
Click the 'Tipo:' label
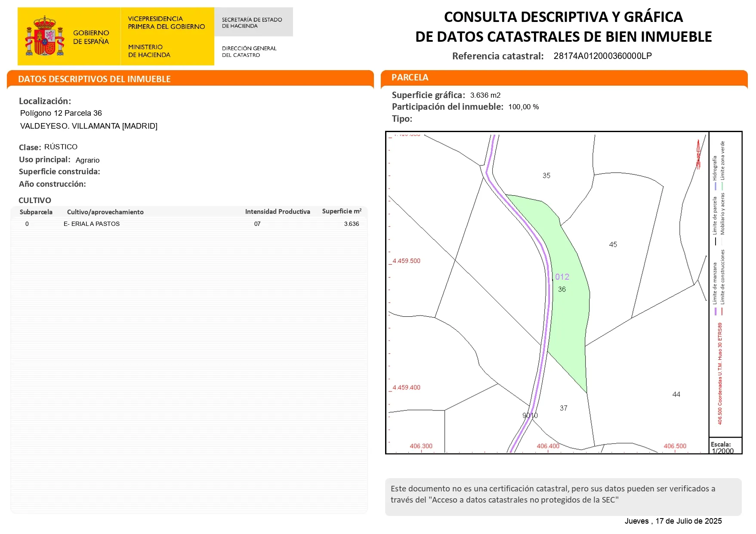[402, 119]
